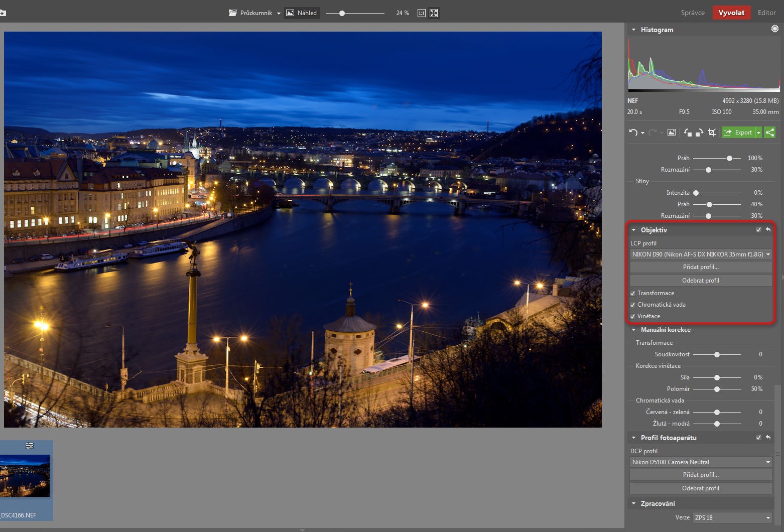784x532 pixels.
Task: Click the green Share icon
Action: coord(770,132)
